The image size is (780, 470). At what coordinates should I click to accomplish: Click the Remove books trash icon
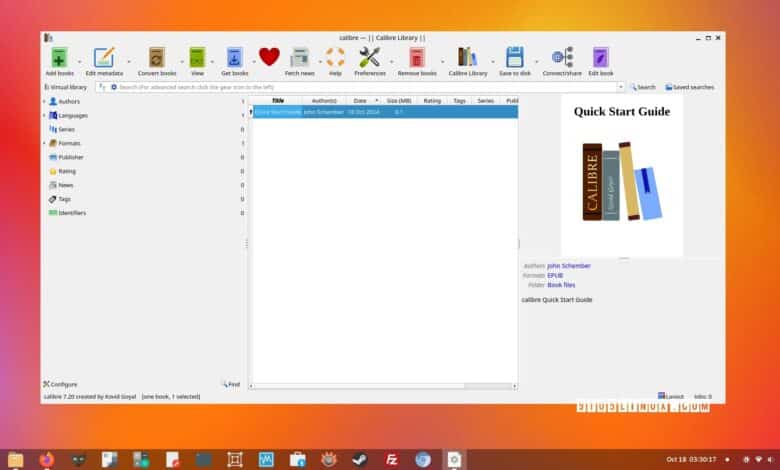click(x=417, y=58)
